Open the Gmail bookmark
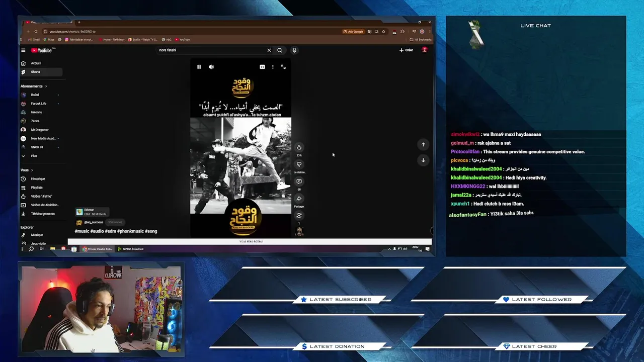Viewport: 644px width, 362px height. (34, 39)
